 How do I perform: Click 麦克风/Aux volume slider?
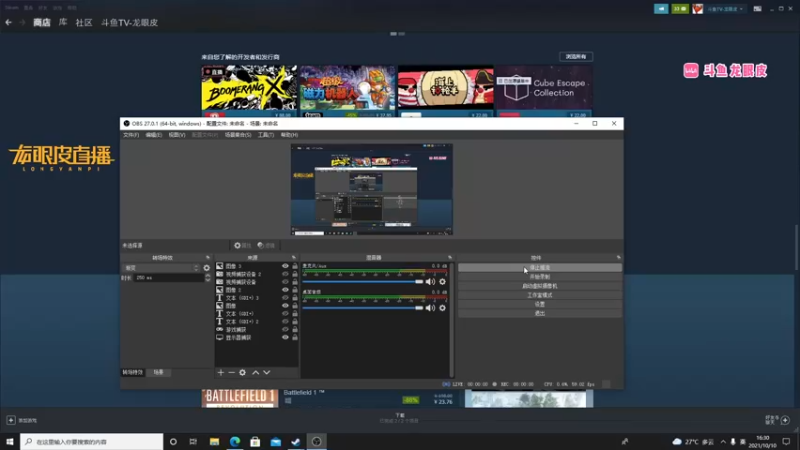coord(363,282)
